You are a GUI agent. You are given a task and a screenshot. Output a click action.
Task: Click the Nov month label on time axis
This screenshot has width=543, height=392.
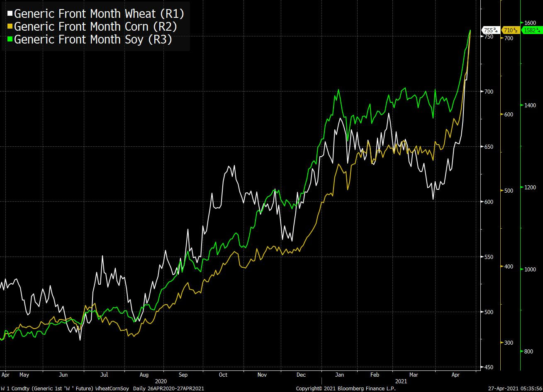point(262,375)
